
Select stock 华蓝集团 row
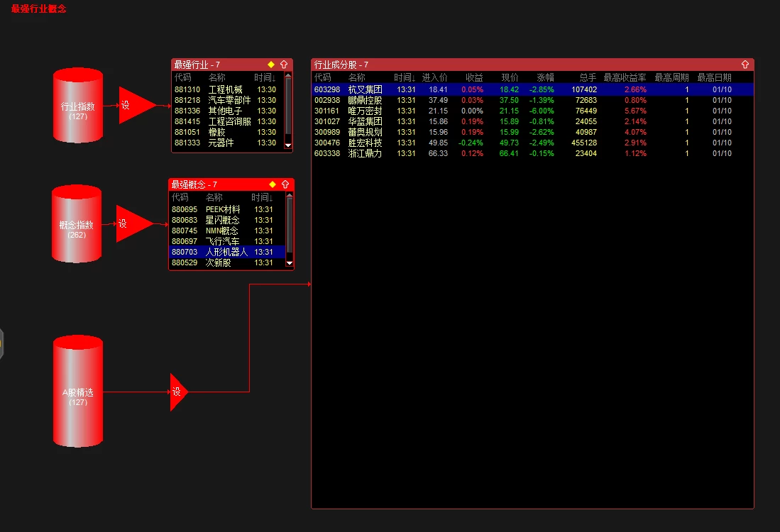(532, 121)
